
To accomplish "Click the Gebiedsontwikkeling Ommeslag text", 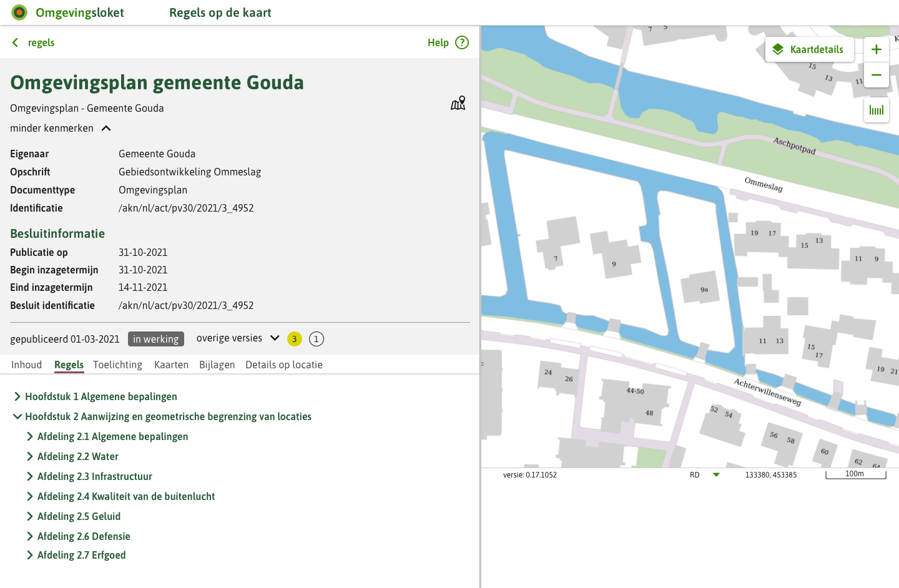I will [x=190, y=172].
